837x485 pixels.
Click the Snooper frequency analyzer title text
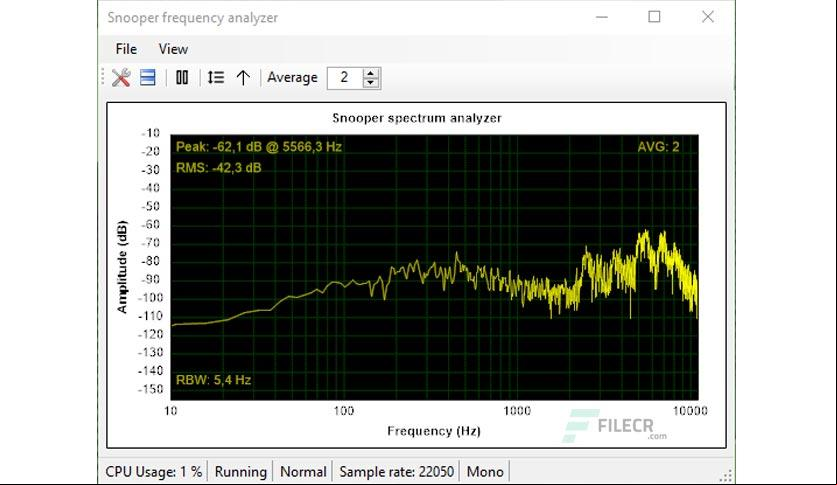[x=193, y=18]
